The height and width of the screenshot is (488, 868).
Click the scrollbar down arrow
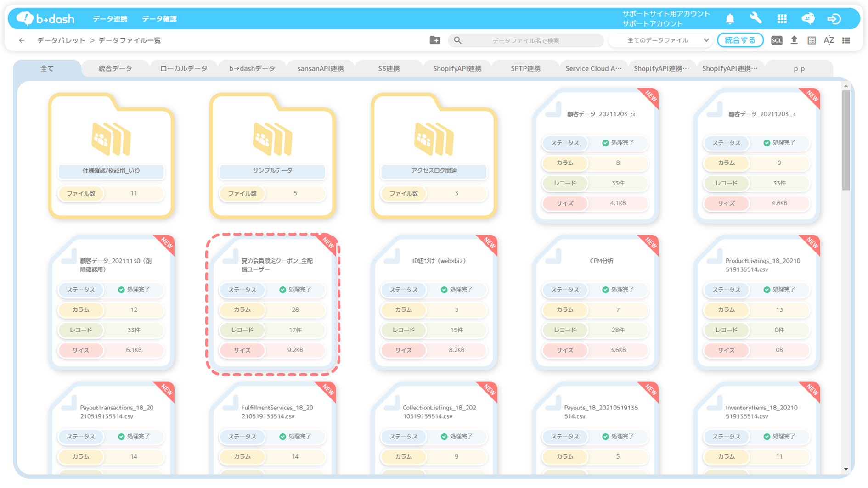click(846, 469)
